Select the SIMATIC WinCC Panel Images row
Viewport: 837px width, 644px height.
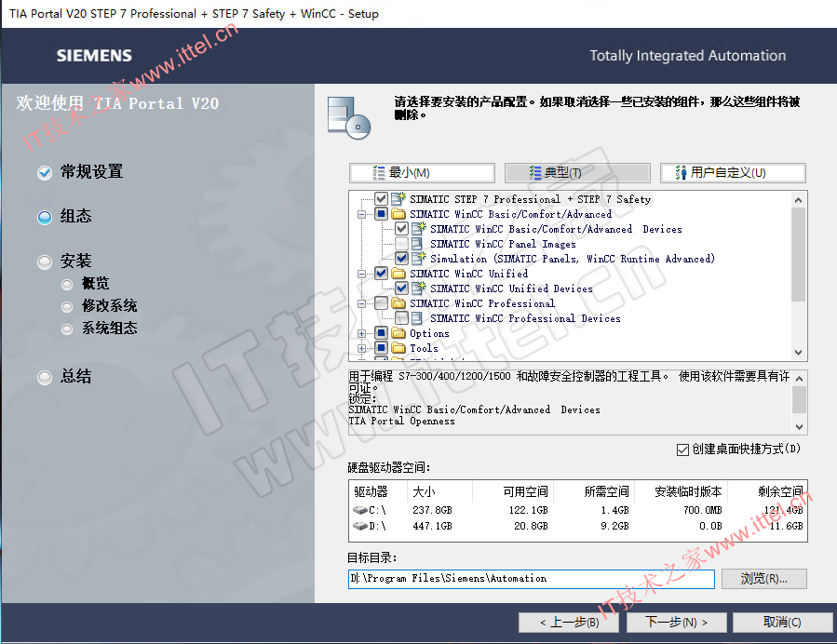pyautogui.click(x=503, y=245)
